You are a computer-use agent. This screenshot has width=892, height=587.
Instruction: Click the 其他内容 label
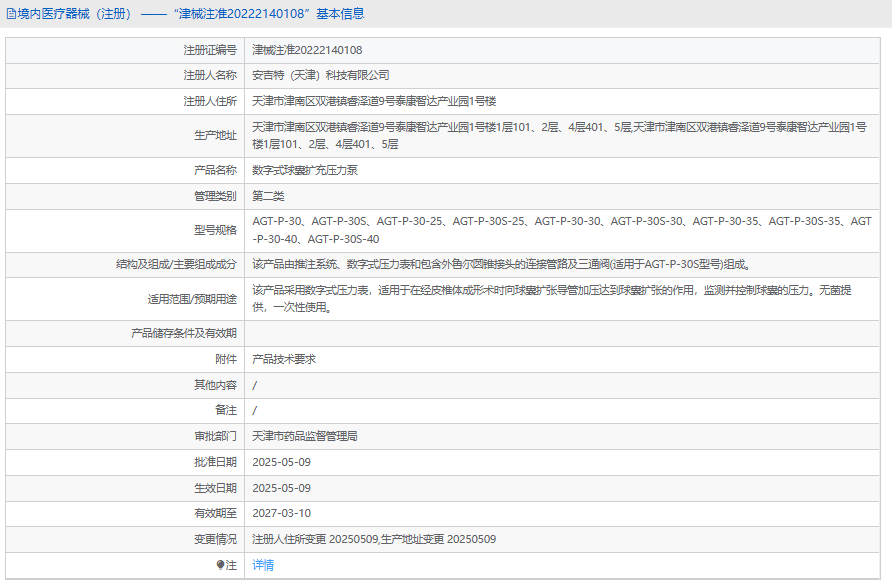click(216, 385)
